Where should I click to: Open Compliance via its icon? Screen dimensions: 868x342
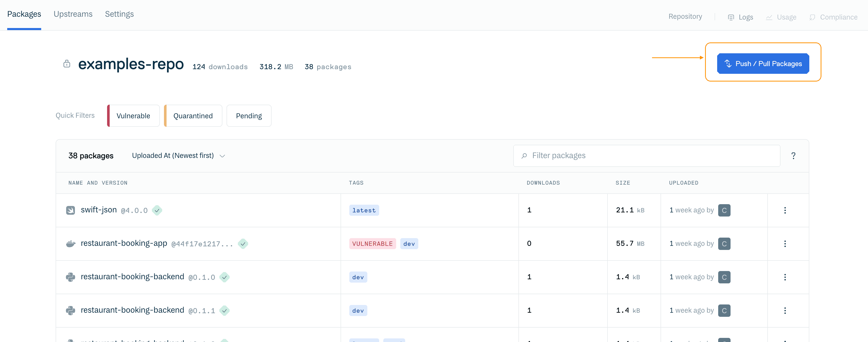812,17
